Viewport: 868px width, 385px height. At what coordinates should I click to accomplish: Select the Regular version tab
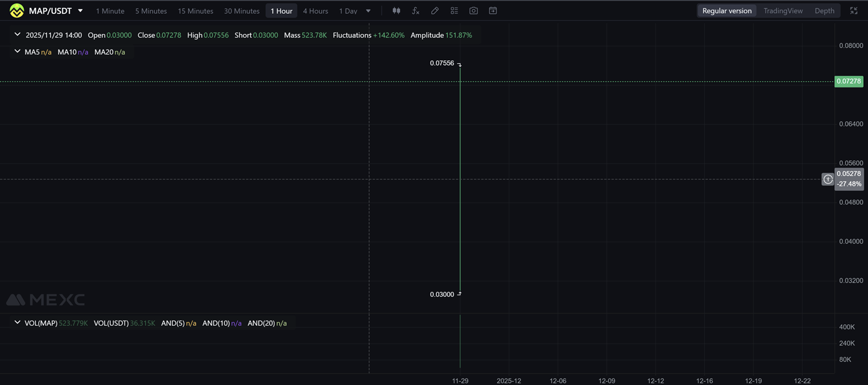pyautogui.click(x=726, y=11)
